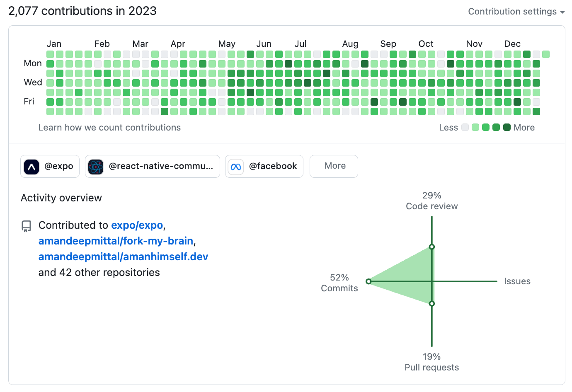Click the repository book icon in Activity overview
The height and width of the screenshot is (392, 572).
point(26,226)
